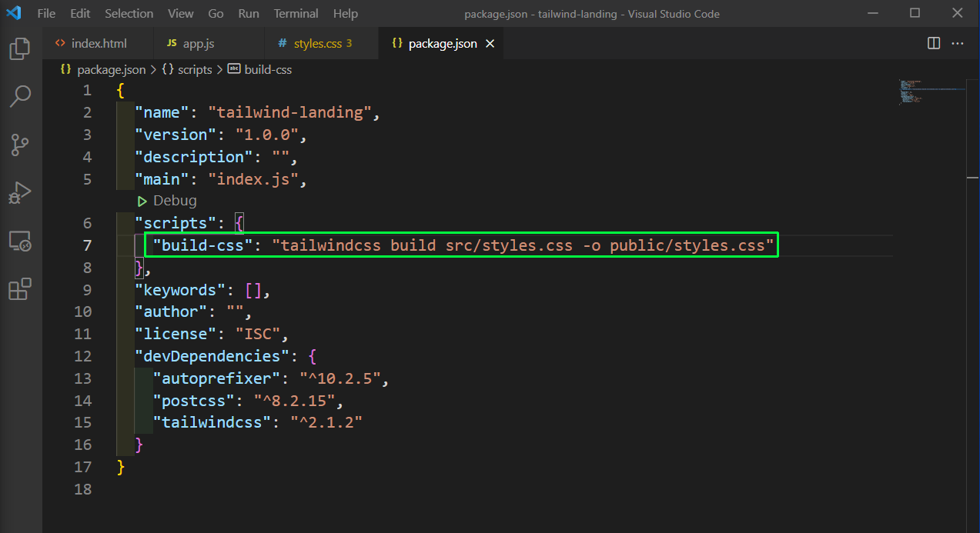Open the editor More Actions menu
This screenshot has height=533, width=980.
click(x=958, y=43)
